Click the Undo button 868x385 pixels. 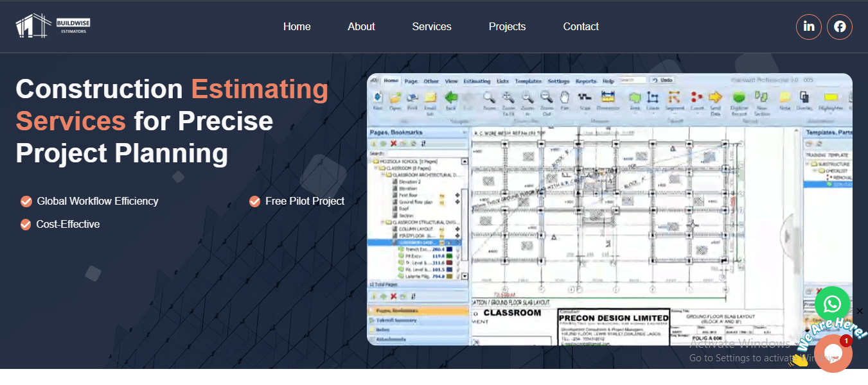664,80
